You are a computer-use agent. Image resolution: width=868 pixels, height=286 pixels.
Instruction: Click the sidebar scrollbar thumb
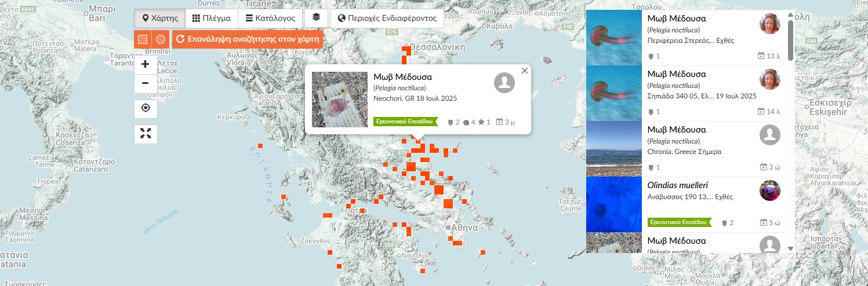click(790, 39)
